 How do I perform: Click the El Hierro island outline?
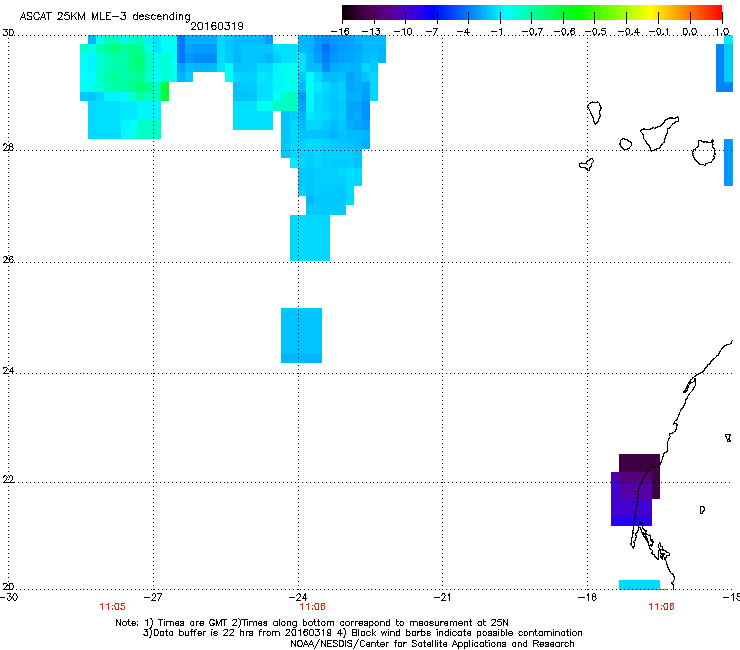coord(587,164)
